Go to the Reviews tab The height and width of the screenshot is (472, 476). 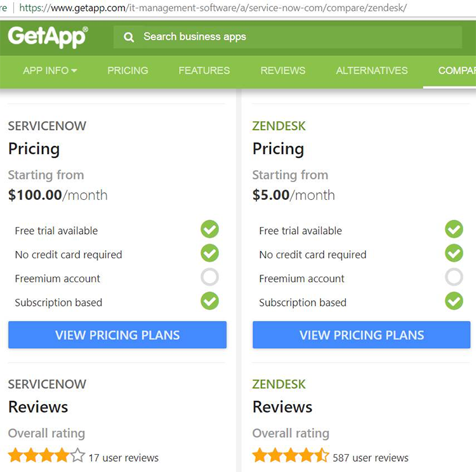pos(283,70)
